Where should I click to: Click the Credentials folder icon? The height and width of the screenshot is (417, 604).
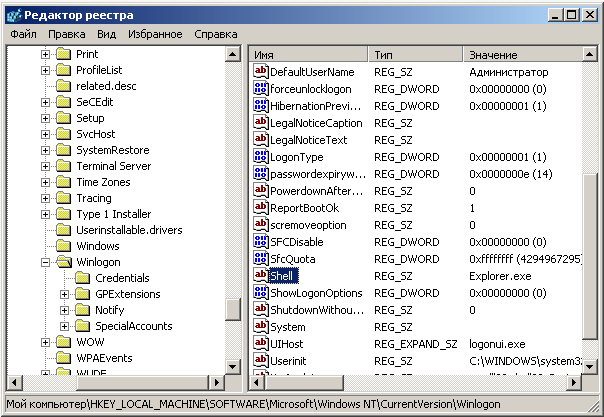tap(82, 278)
